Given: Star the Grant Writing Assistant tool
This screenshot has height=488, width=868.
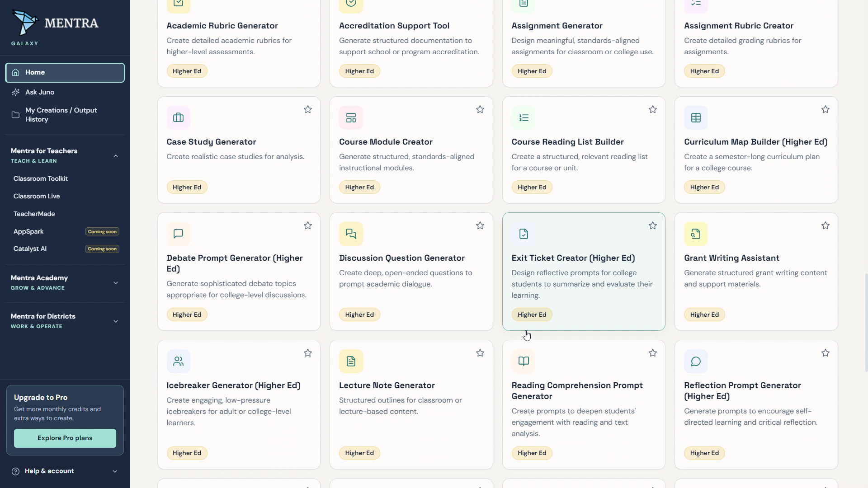Looking at the screenshot, I should (826, 225).
